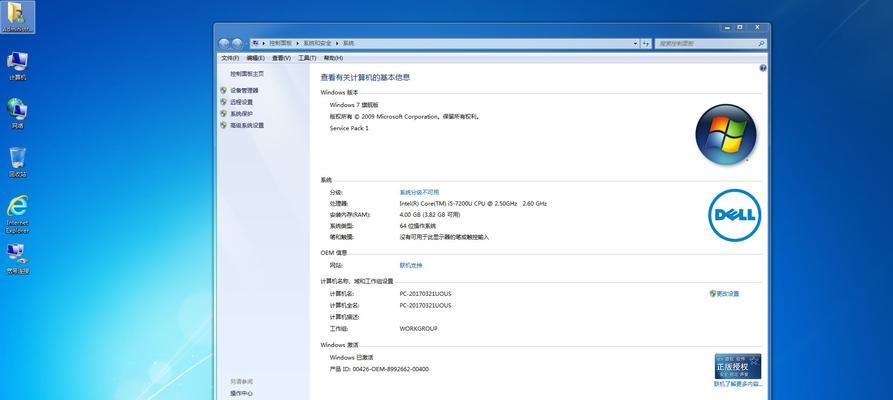Select the 网络 (Network) desktop icon

click(17, 113)
